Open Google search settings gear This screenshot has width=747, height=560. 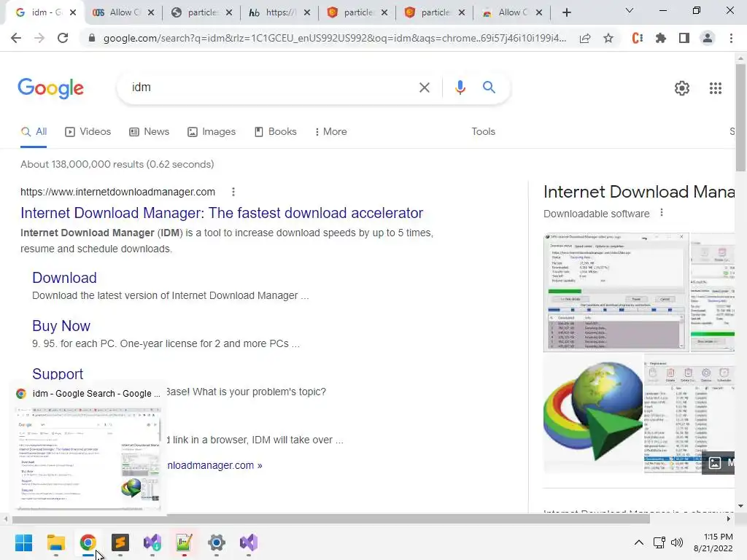(x=682, y=88)
